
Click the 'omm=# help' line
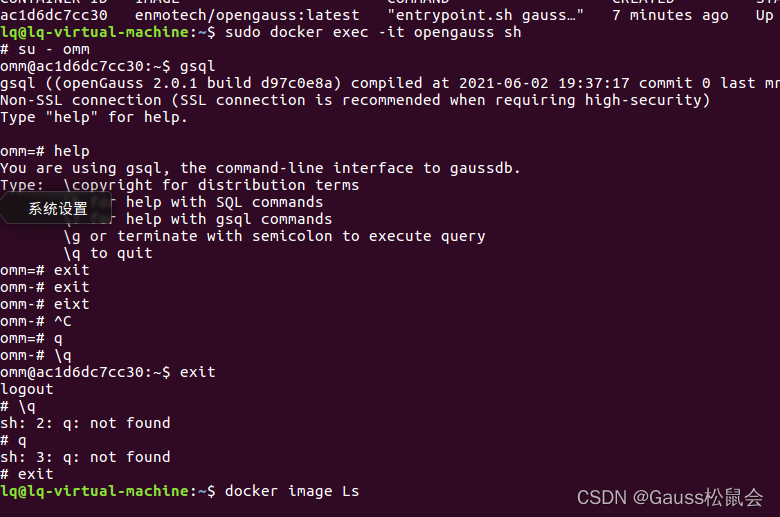coord(45,151)
